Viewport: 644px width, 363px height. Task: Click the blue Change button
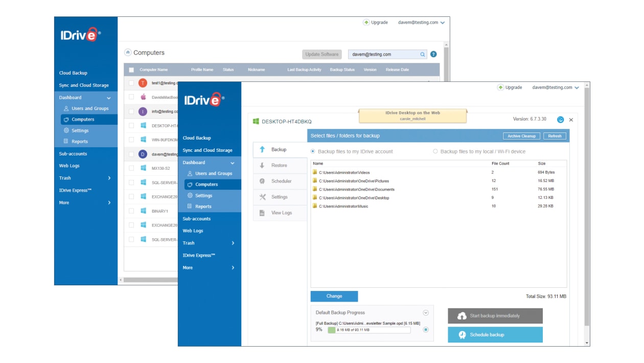coord(334,296)
